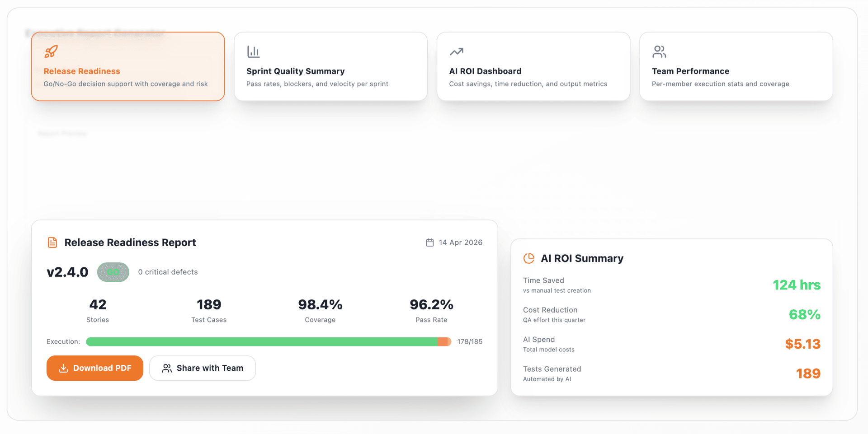Click the people icon on Team Performance card
Image resolution: width=868 pixels, height=434 pixels.
pyautogui.click(x=659, y=51)
